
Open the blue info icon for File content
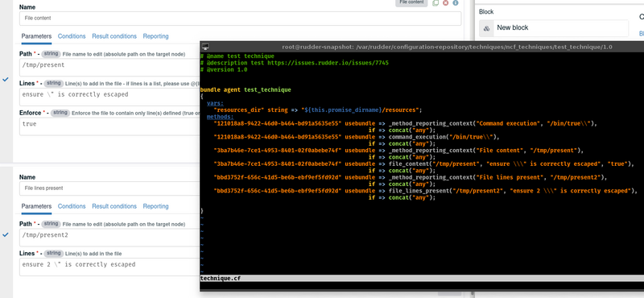click(456, 3)
